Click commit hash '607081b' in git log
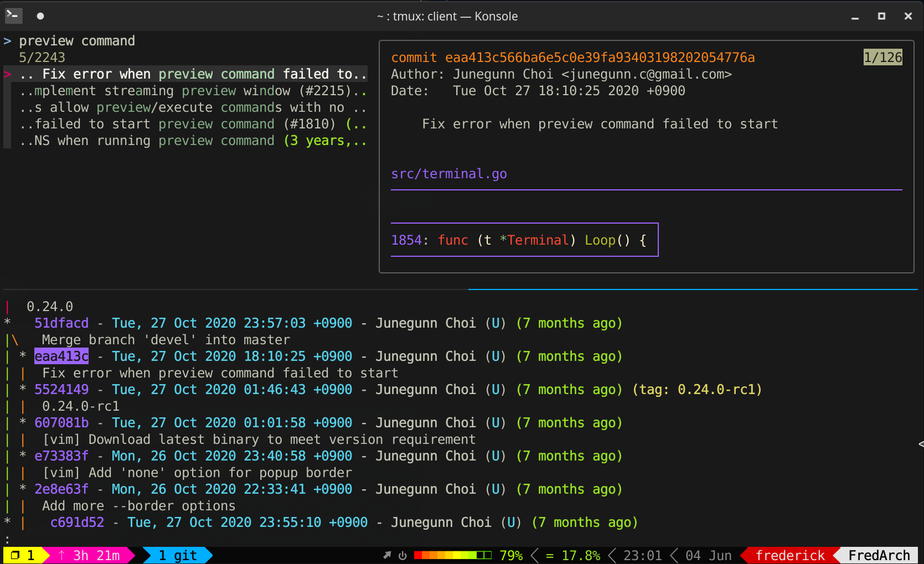The height and width of the screenshot is (564, 924). pyautogui.click(x=61, y=423)
